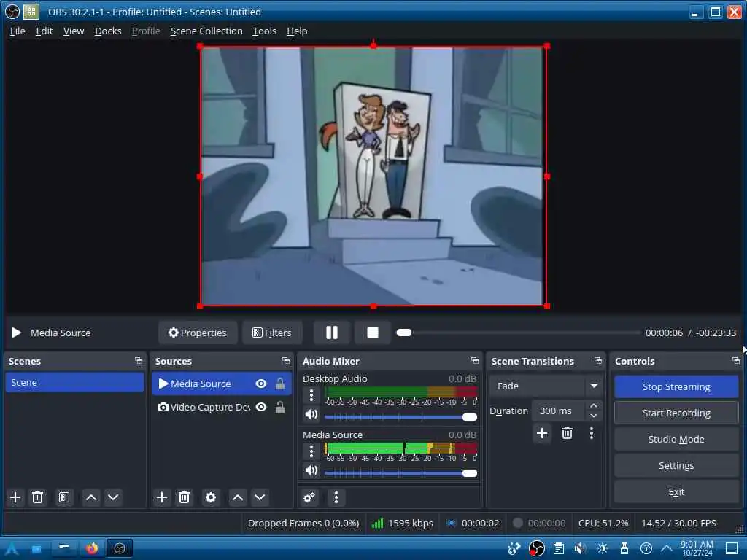Toggle lock on Media Source
This screenshot has height=560, width=747.
(280, 384)
